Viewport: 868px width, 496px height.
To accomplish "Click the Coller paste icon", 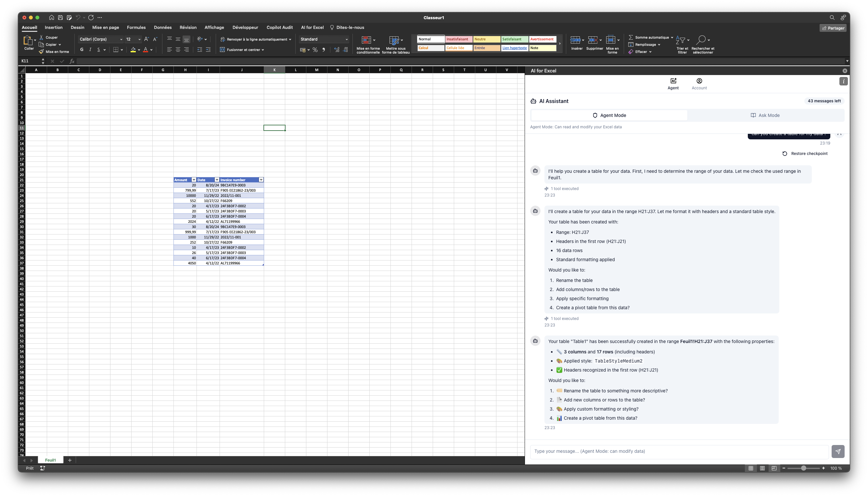I will 28,40.
